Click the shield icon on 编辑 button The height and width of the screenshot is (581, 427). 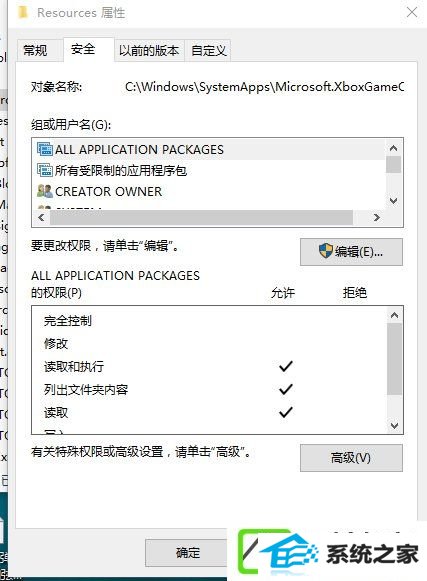coord(325,251)
